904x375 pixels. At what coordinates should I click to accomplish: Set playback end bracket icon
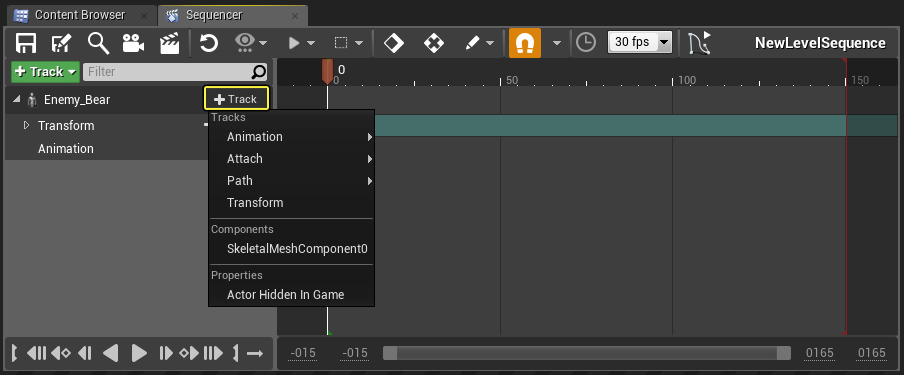tap(235, 352)
